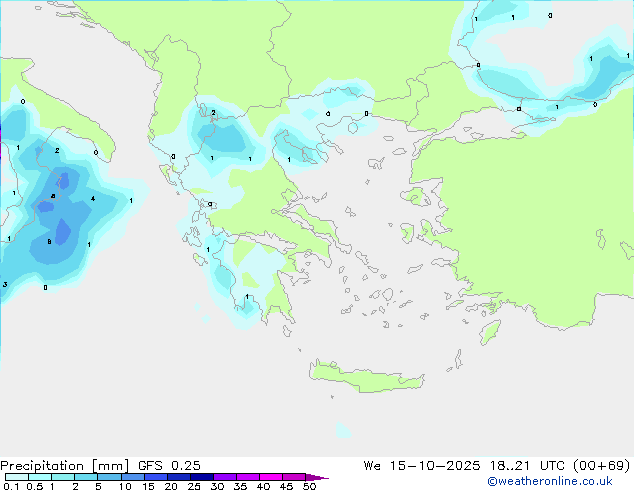Click the '0.1' legend scale label
This screenshot has width=634, height=490.
coord(11,486)
